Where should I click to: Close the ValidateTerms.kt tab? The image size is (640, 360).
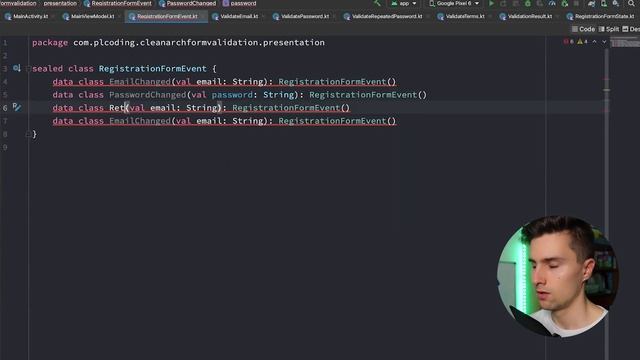[490, 16]
